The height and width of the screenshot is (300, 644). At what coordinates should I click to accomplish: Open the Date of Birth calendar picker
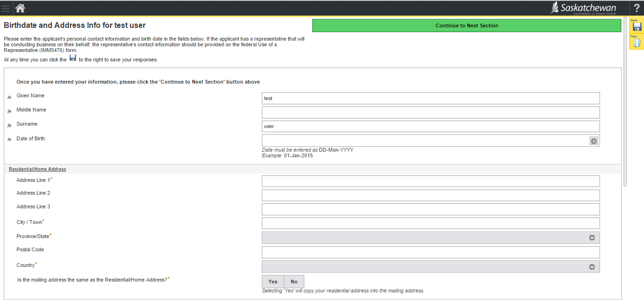click(x=594, y=141)
